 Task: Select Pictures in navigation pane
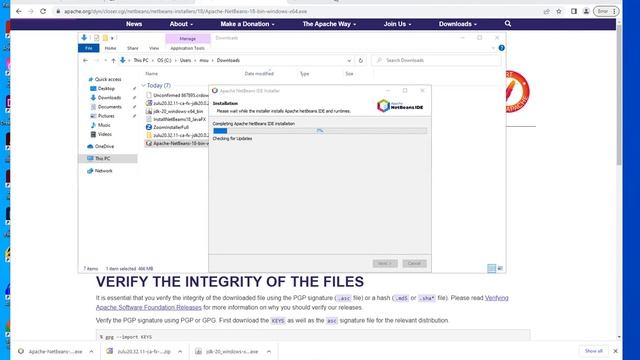(106, 116)
